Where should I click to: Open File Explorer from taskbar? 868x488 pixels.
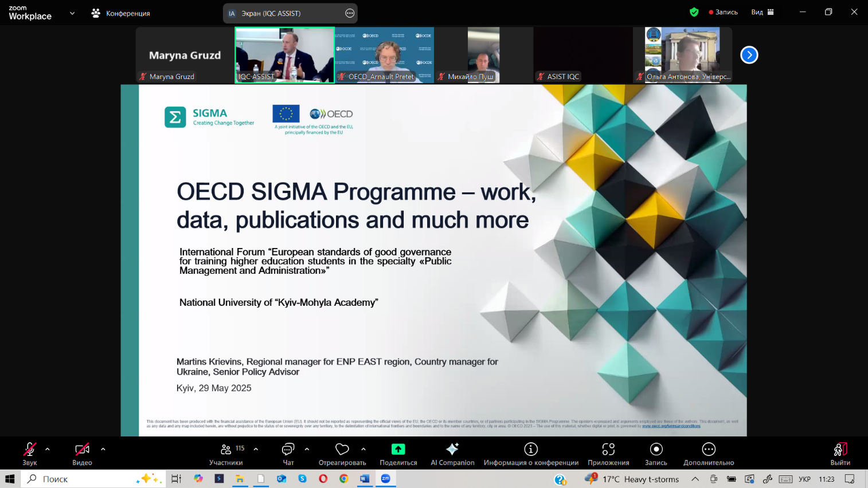(240, 479)
